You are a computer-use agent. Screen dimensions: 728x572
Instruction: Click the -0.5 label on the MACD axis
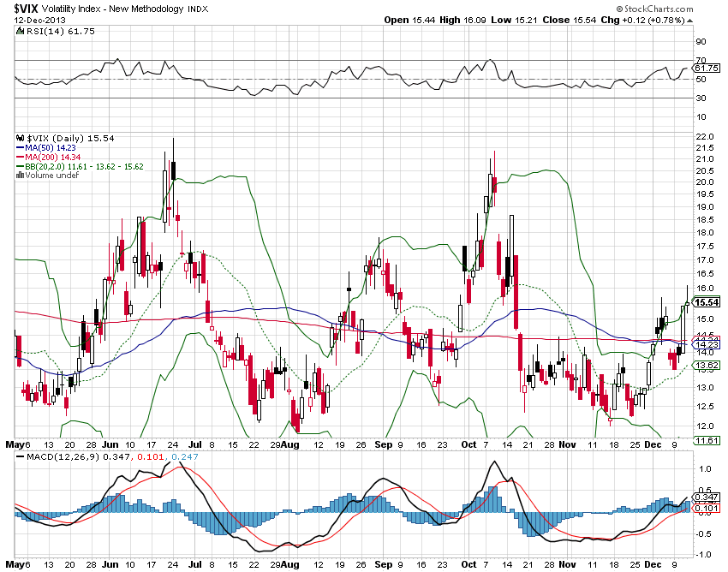pos(704,533)
